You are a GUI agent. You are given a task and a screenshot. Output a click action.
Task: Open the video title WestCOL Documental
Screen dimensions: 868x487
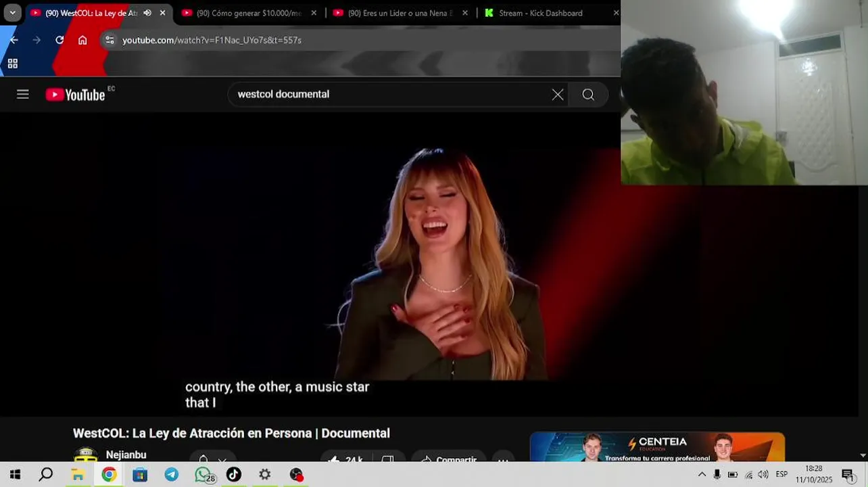231,433
